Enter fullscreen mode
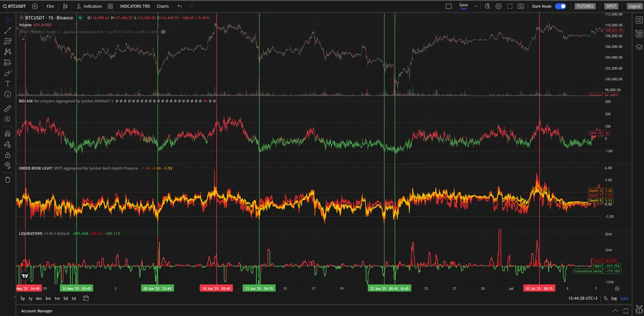The height and width of the screenshot is (316, 644). [510, 6]
